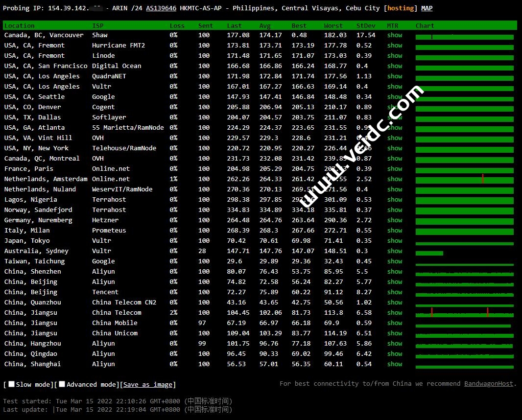Image resolution: width=522 pixels, height=420 pixels.
Task: Select the 29.6 last latency value
Action: (x=235, y=261)
